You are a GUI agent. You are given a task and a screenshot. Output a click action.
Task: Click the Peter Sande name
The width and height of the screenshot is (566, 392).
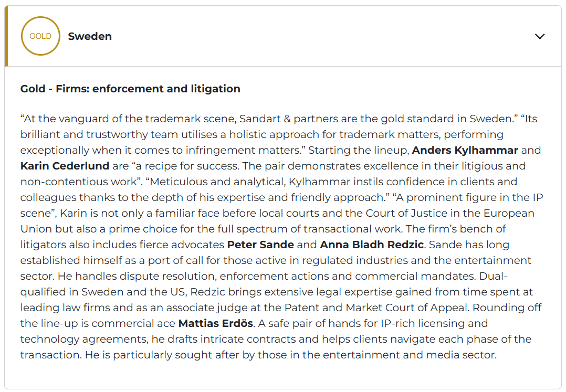pos(260,245)
